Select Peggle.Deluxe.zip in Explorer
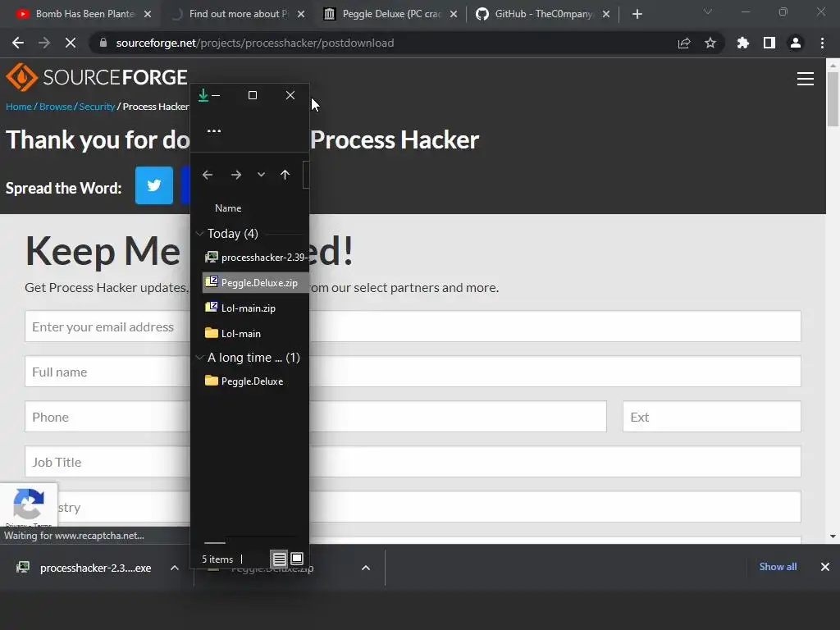Screen dimensions: 840x630 tap(256, 283)
